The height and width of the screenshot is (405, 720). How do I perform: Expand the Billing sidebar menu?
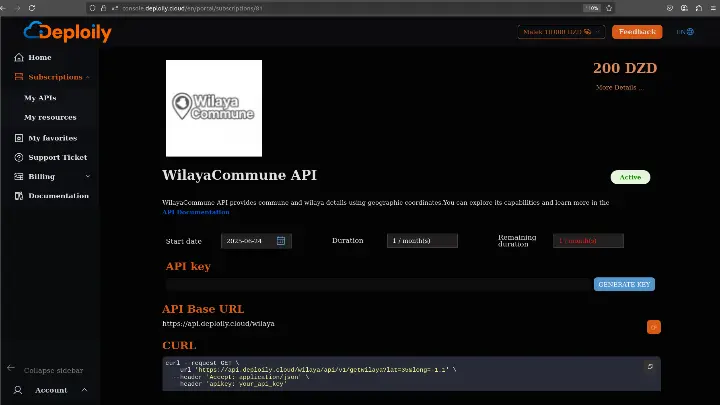pyautogui.click(x=88, y=176)
